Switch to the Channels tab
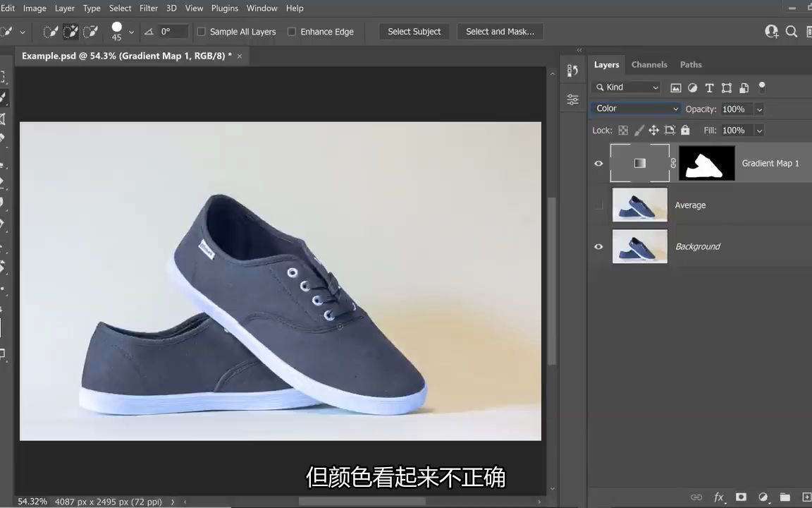 click(649, 64)
